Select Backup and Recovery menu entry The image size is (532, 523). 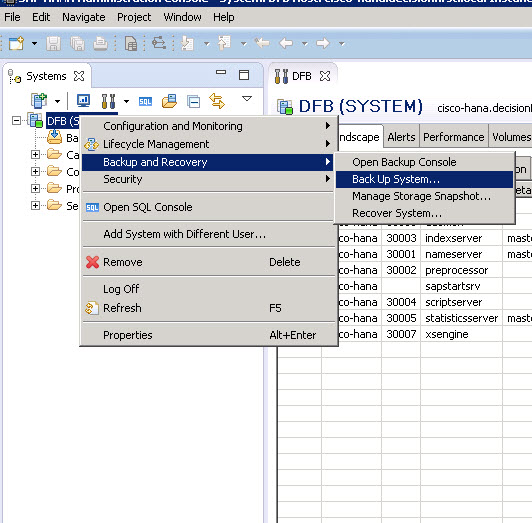pyautogui.click(x=207, y=162)
